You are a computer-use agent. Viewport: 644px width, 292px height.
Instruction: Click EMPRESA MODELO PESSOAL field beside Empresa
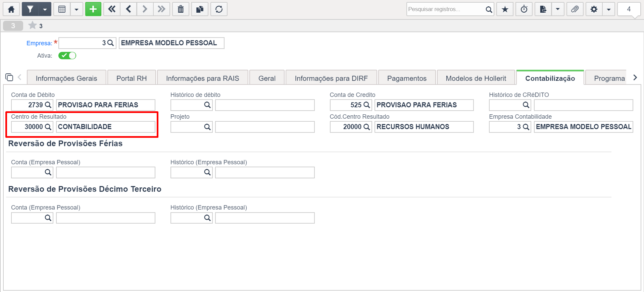[171, 43]
